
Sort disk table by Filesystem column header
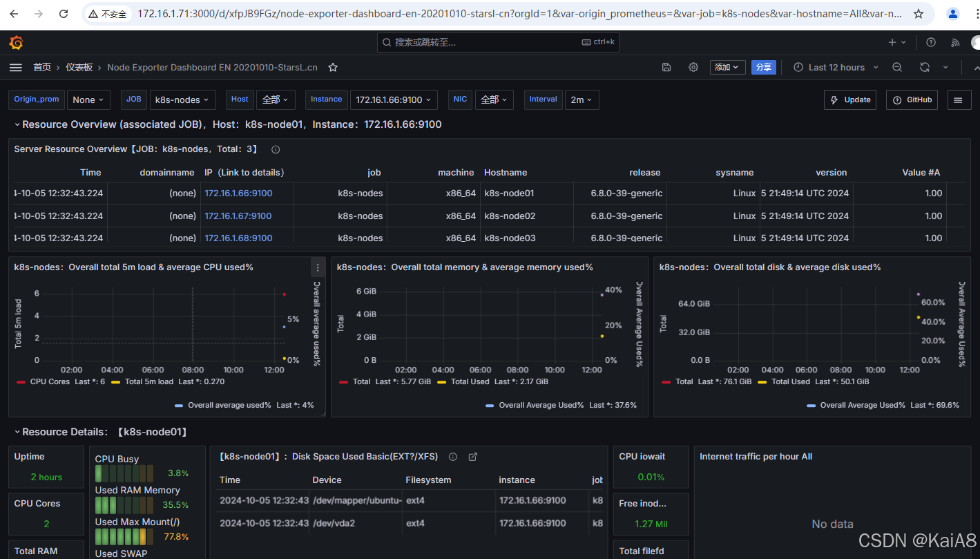428,480
